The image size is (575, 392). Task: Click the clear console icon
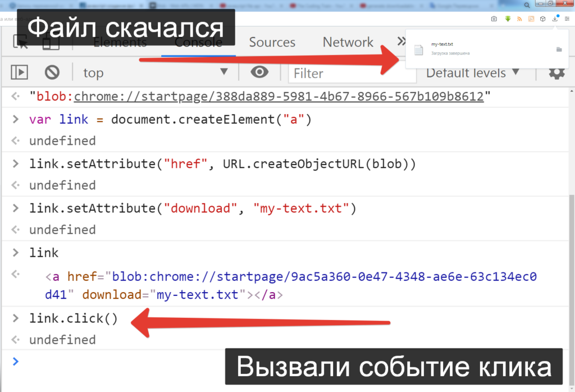(x=52, y=72)
